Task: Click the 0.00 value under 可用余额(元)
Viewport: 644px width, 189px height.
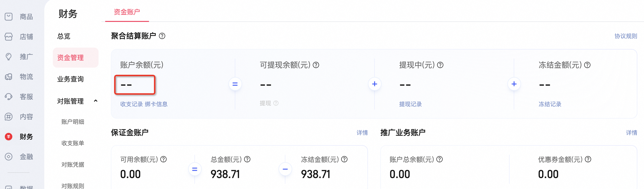Action: pyautogui.click(x=130, y=174)
